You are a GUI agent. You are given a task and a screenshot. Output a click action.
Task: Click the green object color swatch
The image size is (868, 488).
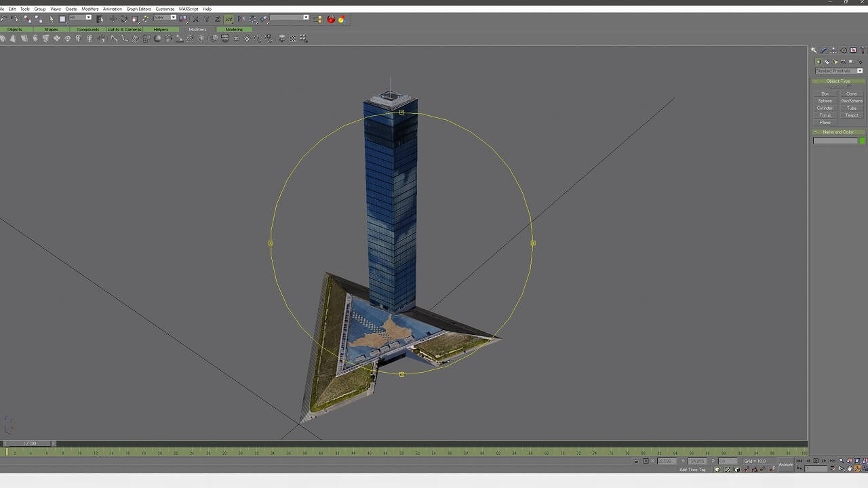coord(862,141)
